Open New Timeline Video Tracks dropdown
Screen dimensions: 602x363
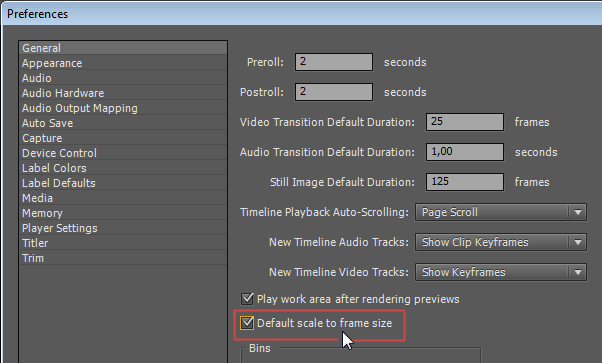[501, 272]
